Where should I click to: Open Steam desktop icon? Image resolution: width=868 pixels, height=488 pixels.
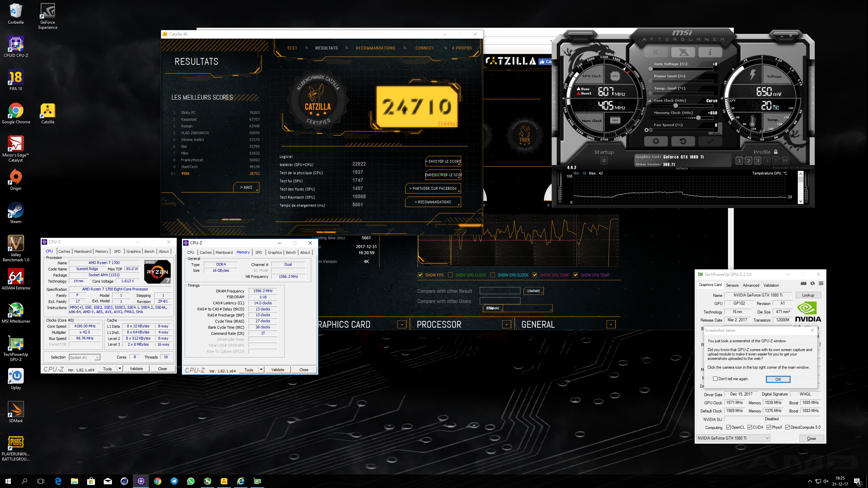coord(16,213)
